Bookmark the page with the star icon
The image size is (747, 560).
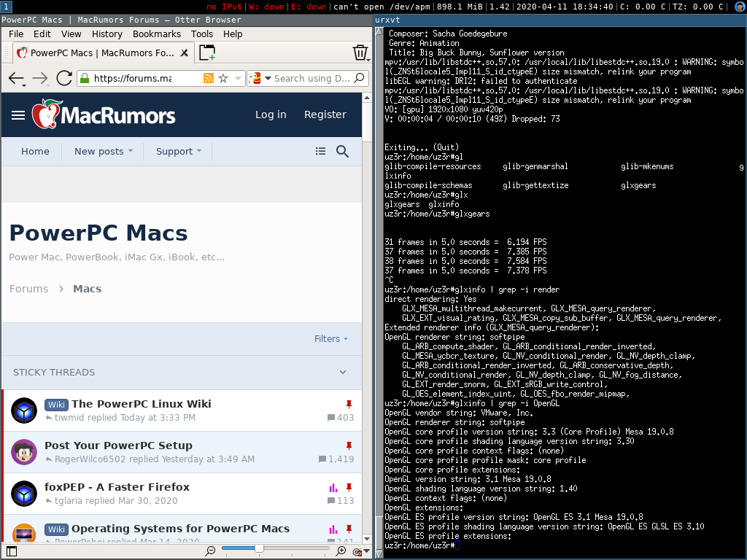click(x=223, y=78)
